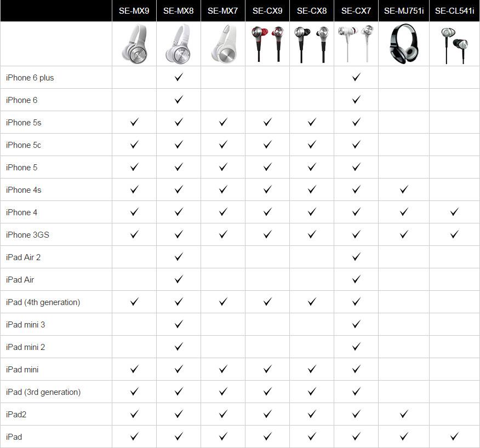Click the SE-CX8 column header
480x448 pixels.
point(312,11)
